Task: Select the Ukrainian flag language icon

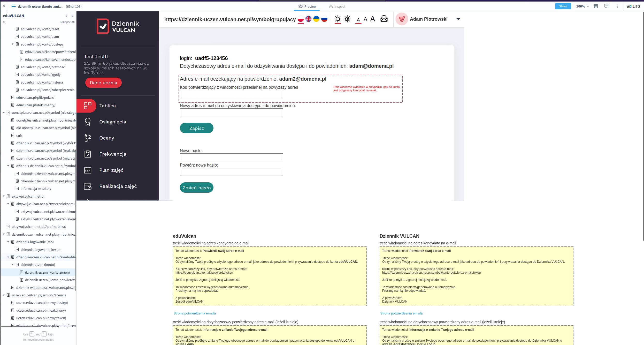Action: tap(316, 19)
